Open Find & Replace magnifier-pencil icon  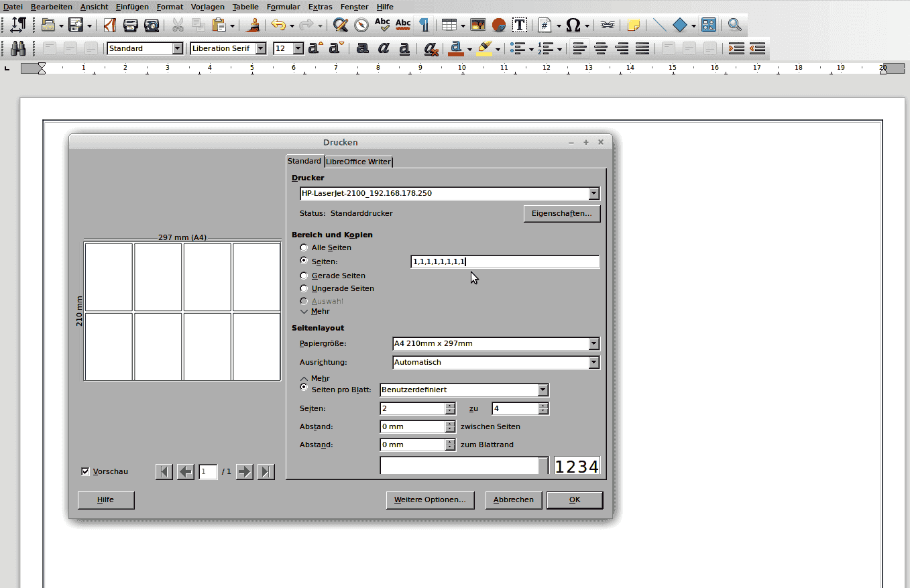(x=341, y=25)
